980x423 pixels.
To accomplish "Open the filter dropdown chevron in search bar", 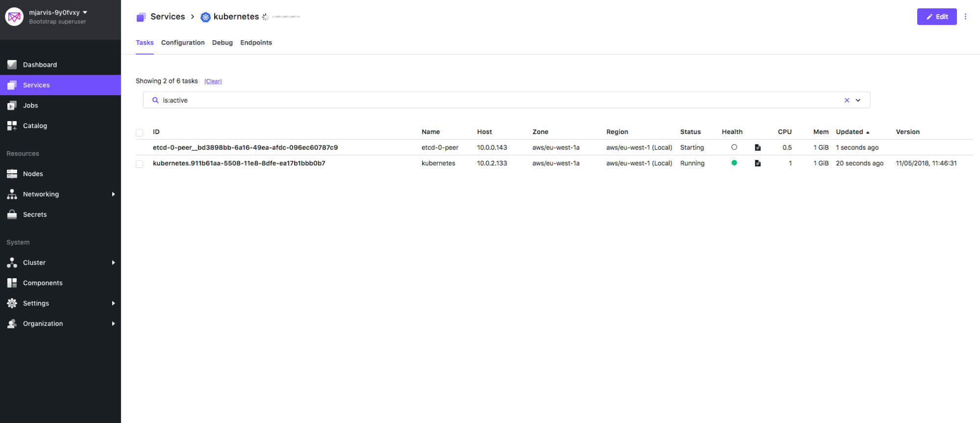I will [858, 100].
